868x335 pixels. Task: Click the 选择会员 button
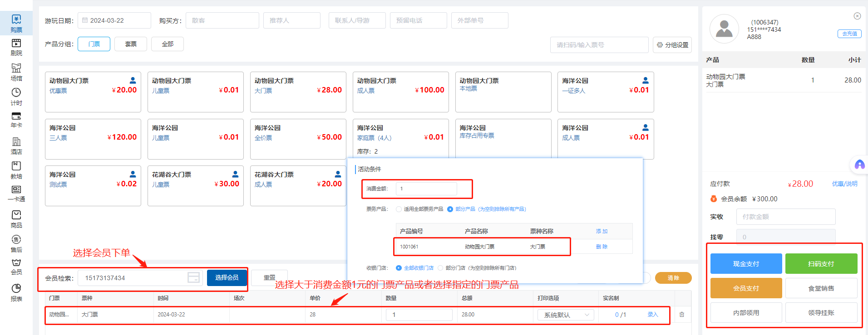pyautogui.click(x=227, y=278)
